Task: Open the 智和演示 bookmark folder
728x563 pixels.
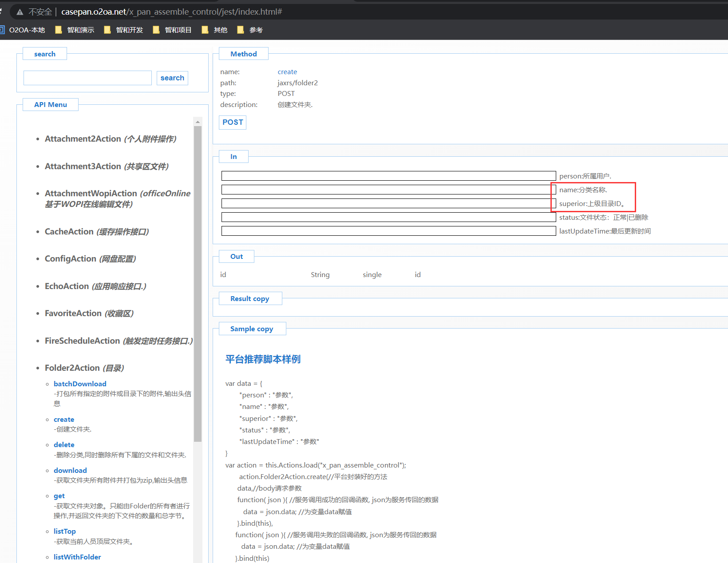Action: 75,30
